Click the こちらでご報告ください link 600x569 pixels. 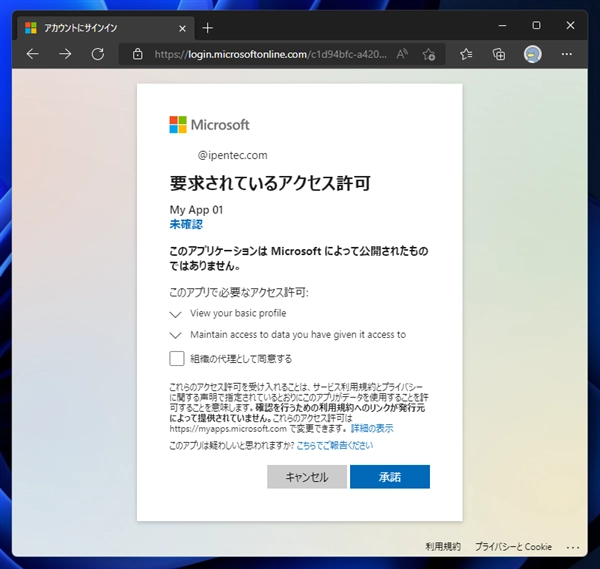334,445
